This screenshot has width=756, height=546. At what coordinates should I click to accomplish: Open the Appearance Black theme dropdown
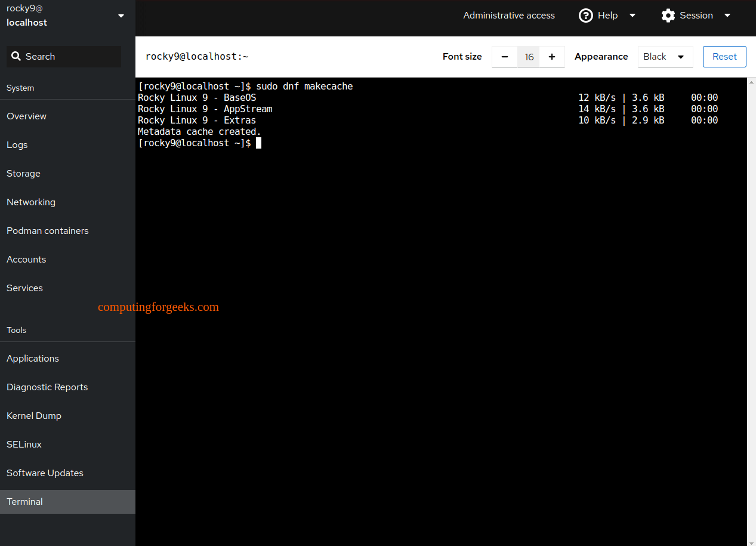point(665,57)
